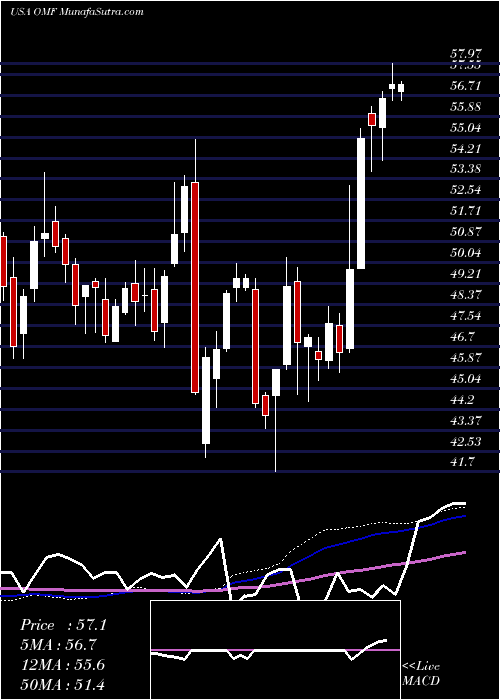Select the 49.21 price axis label
The image size is (500, 700).
coord(466,274)
